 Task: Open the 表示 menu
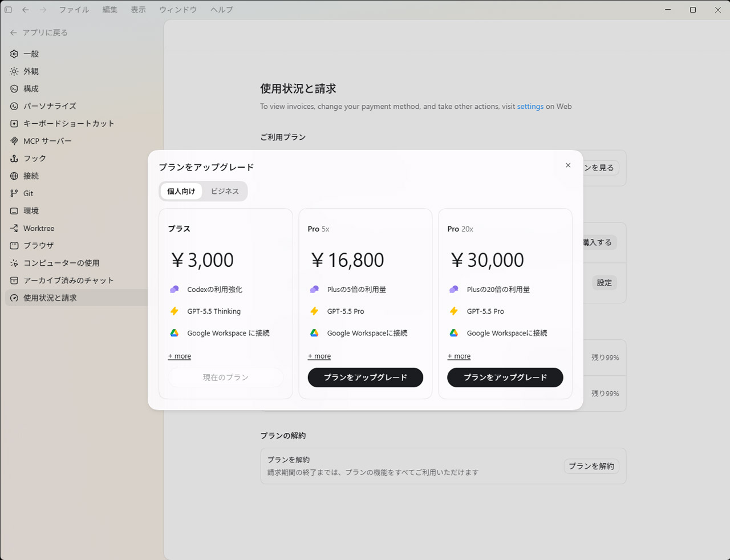(139, 10)
